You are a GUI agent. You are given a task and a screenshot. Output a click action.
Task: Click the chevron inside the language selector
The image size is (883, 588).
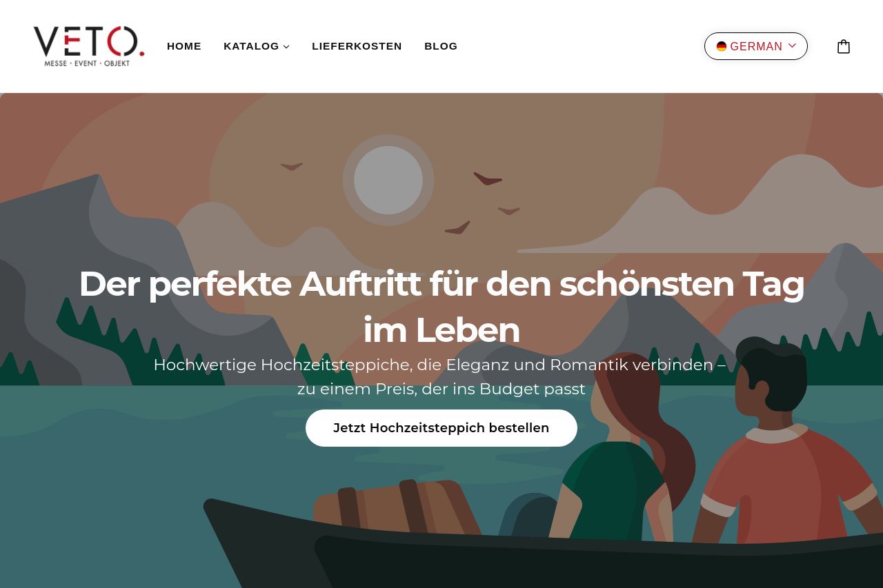tap(792, 45)
